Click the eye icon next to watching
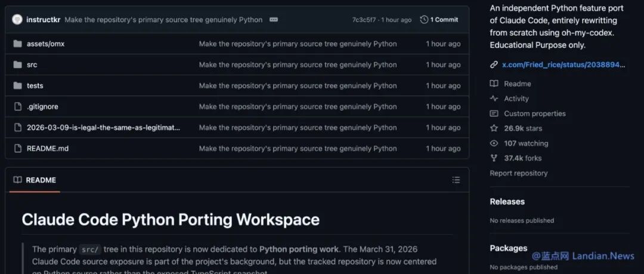This screenshot has height=274, width=644. (x=494, y=143)
